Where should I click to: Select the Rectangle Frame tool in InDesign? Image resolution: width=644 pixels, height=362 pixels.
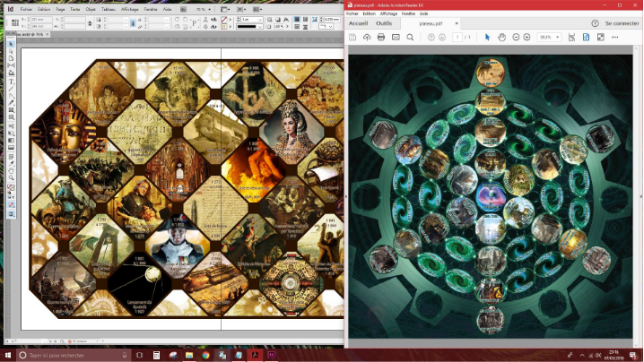11,110
